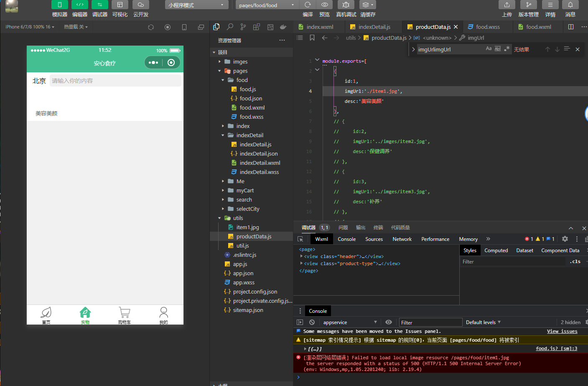Clear the console with the ban icon
The image size is (588, 386).
[312, 322]
